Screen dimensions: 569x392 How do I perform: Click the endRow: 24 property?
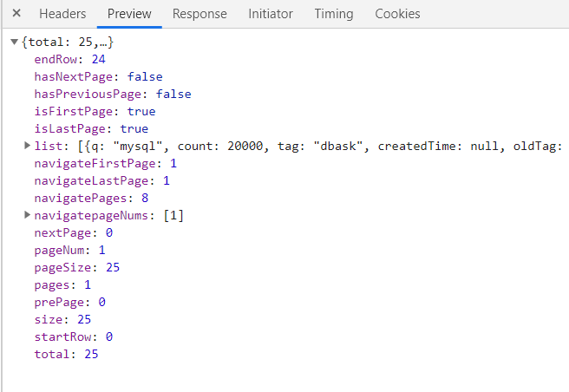(69, 59)
